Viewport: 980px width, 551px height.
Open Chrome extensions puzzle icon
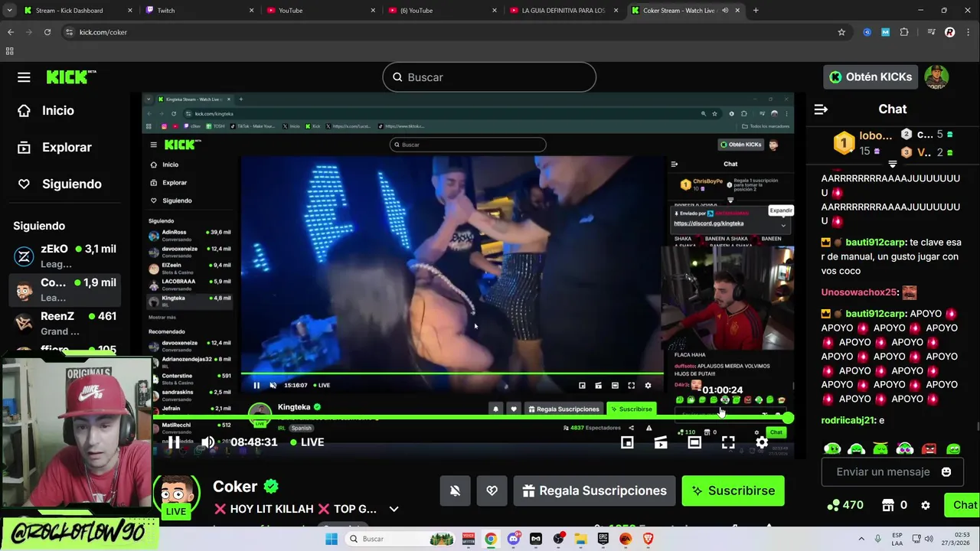pos(904,32)
